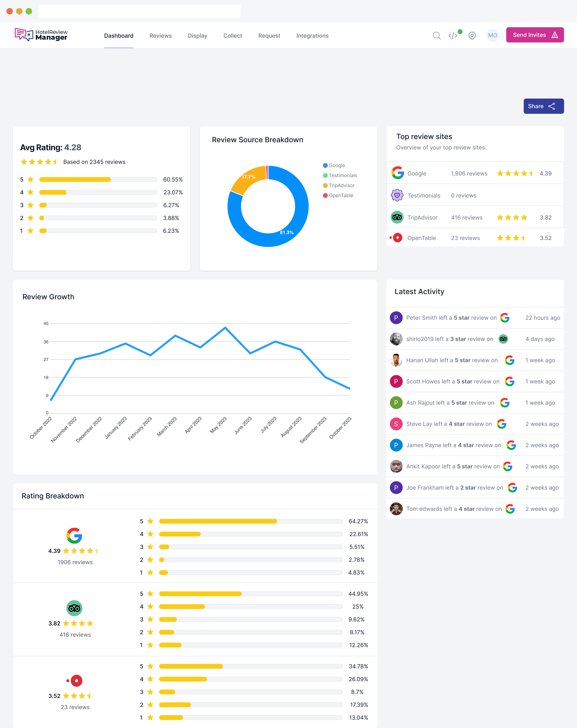Toggle TripAdvisor legend item
This screenshot has width=577, height=728.
tap(339, 185)
